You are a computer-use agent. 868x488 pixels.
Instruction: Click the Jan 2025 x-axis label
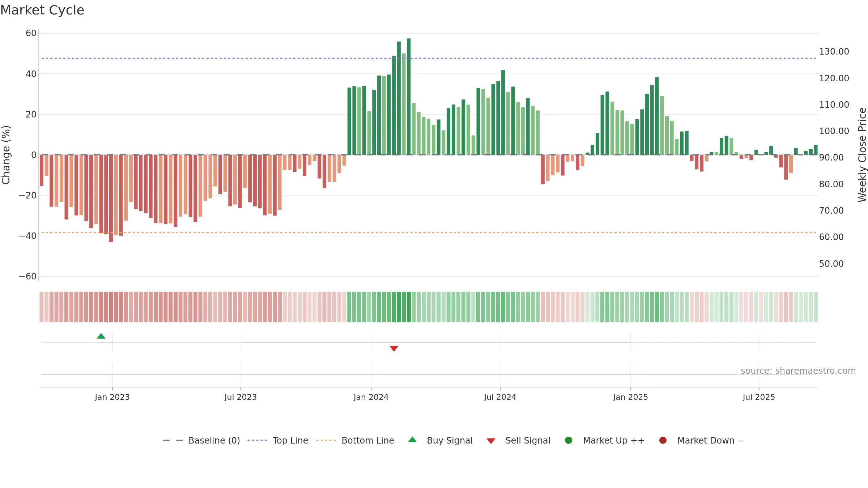click(x=630, y=397)
